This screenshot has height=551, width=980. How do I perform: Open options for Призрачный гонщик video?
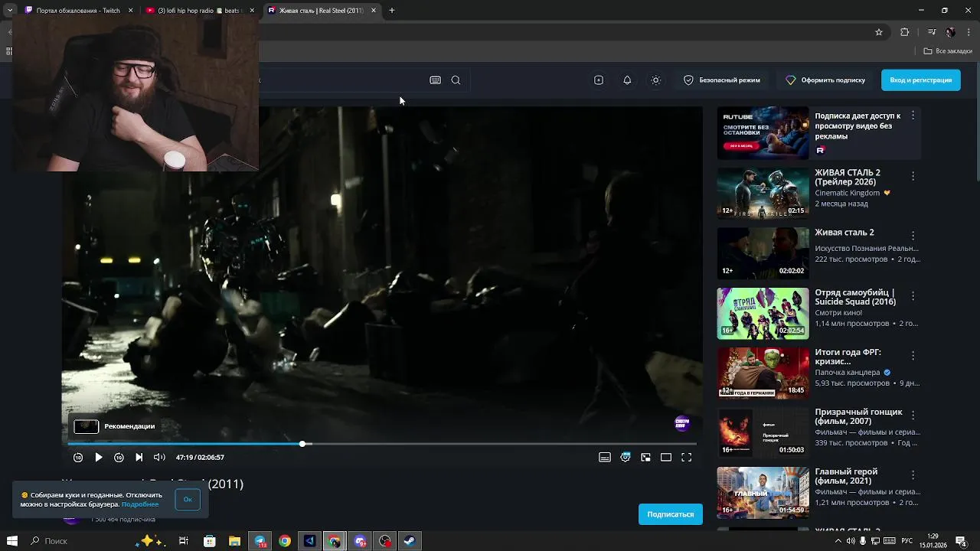(913, 416)
